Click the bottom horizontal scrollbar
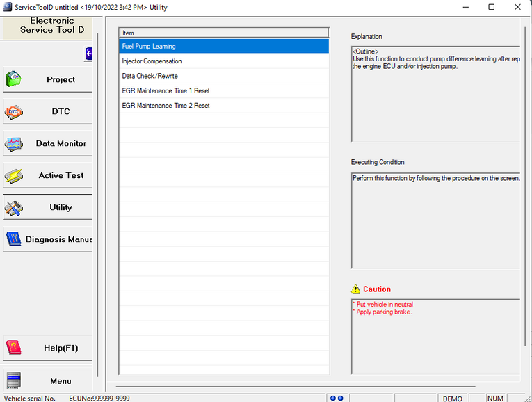The height and width of the screenshot is (402, 532). pos(296,386)
